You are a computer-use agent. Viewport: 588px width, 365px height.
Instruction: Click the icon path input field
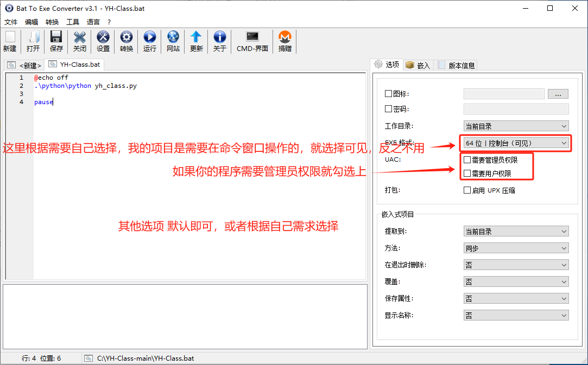coord(504,94)
